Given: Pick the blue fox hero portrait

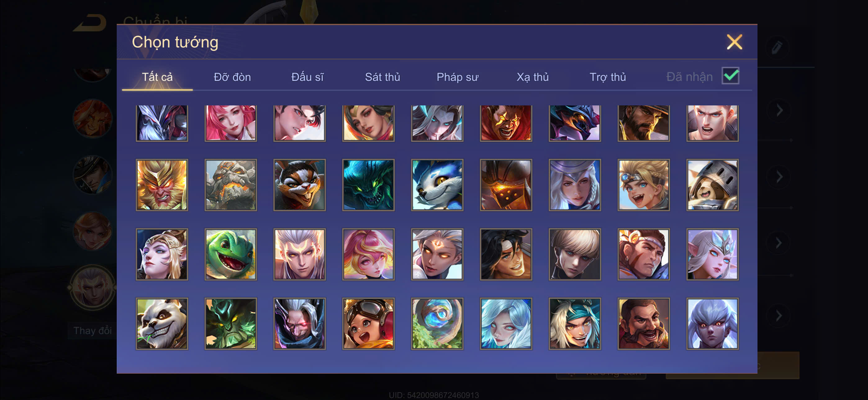Looking at the screenshot, I should (437, 185).
